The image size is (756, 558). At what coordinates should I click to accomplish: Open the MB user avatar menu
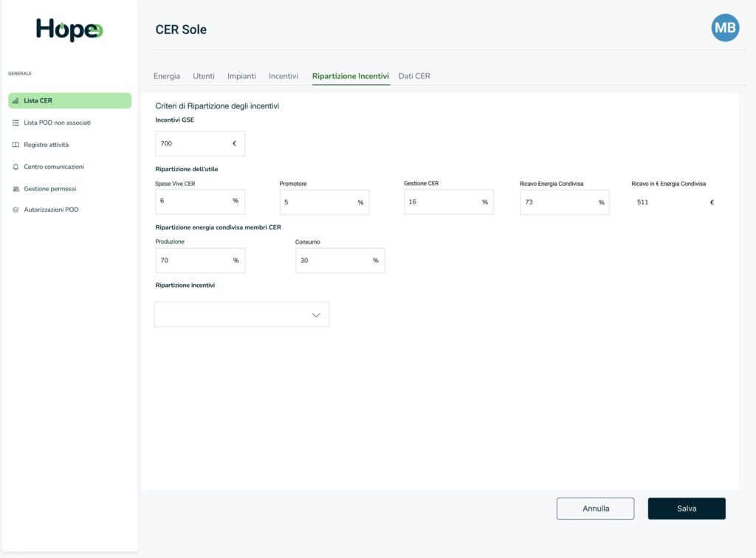coord(724,28)
